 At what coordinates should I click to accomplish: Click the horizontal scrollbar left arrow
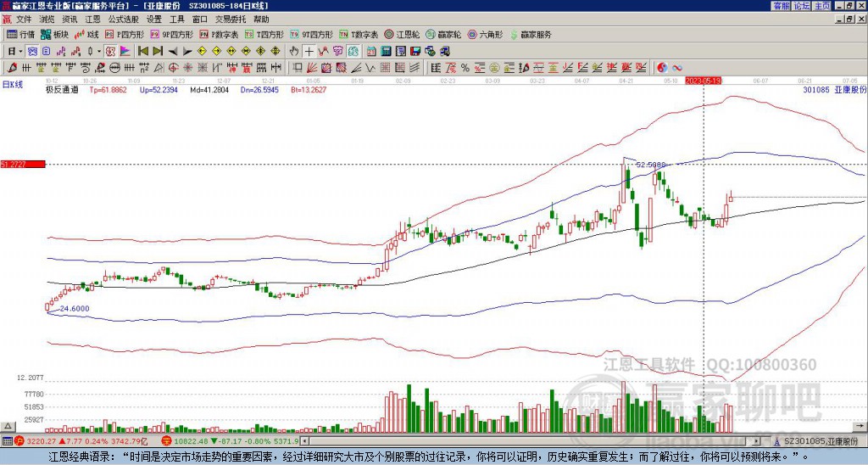pyautogui.click(x=304, y=441)
